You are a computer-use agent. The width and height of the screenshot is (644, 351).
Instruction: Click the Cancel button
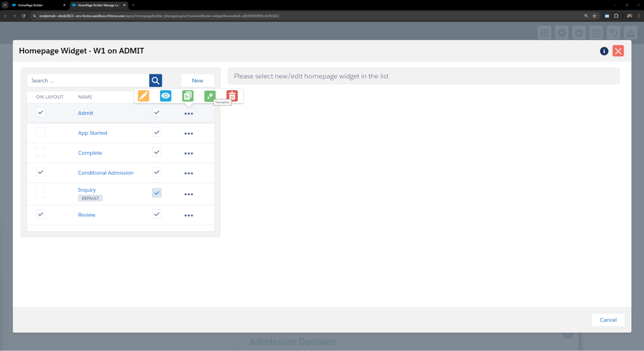[x=608, y=320]
